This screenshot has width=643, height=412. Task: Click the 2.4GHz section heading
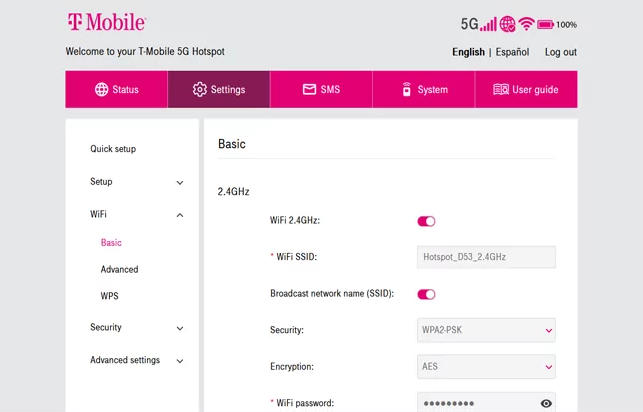[x=233, y=191]
